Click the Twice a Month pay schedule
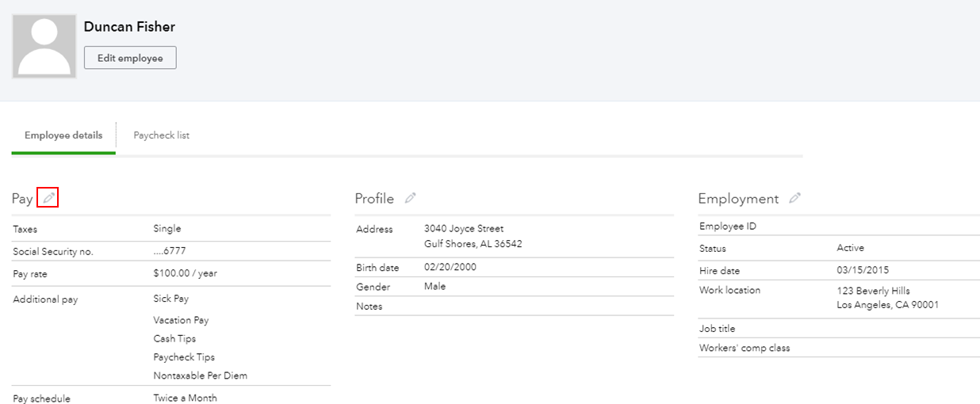 (x=185, y=398)
